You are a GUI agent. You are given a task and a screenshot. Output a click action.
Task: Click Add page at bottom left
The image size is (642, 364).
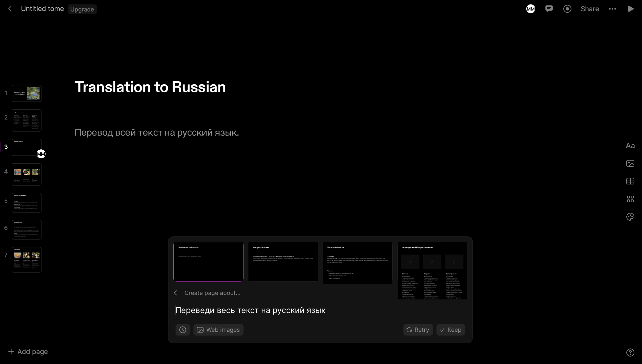[27, 352]
